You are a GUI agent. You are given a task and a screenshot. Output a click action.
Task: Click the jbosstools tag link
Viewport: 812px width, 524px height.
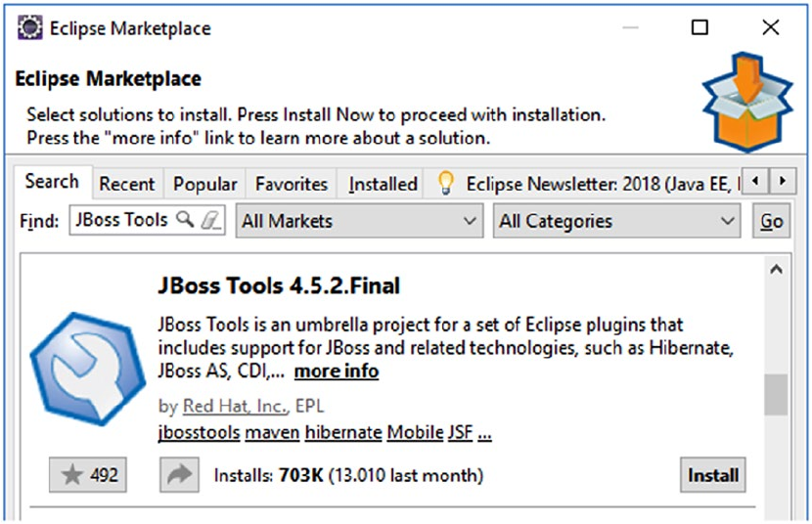[x=200, y=432]
